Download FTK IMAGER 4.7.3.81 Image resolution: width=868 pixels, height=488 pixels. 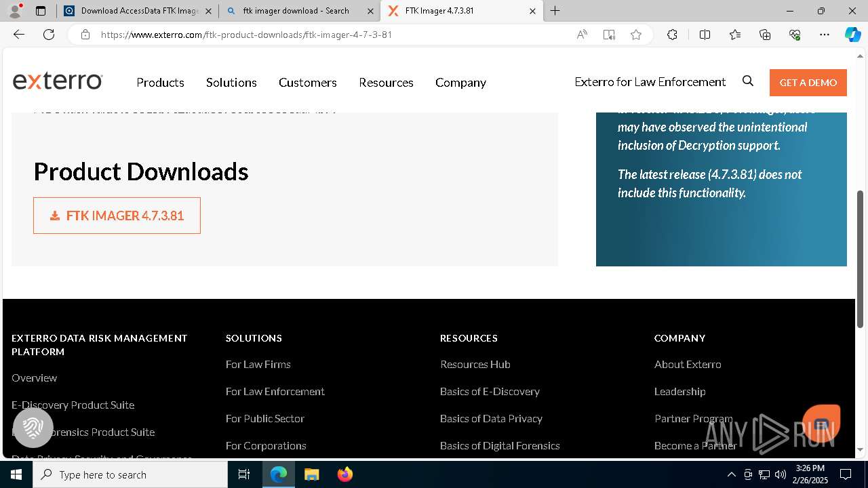(x=117, y=216)
